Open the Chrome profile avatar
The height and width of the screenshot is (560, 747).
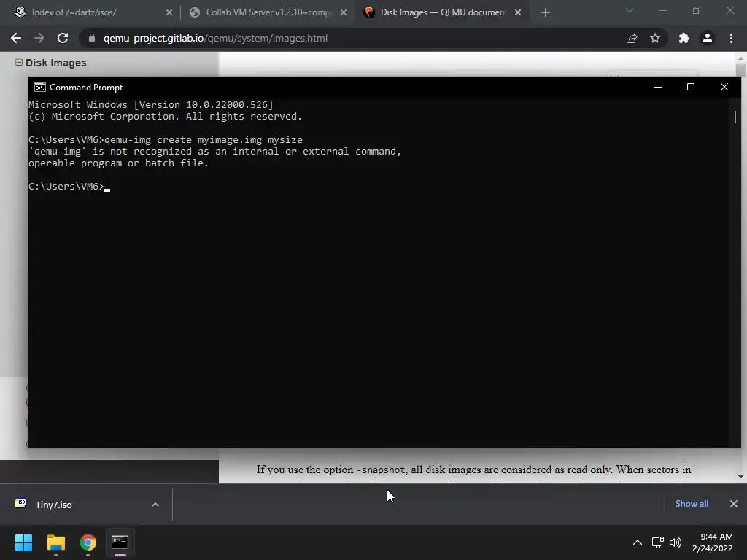(708, 38)
